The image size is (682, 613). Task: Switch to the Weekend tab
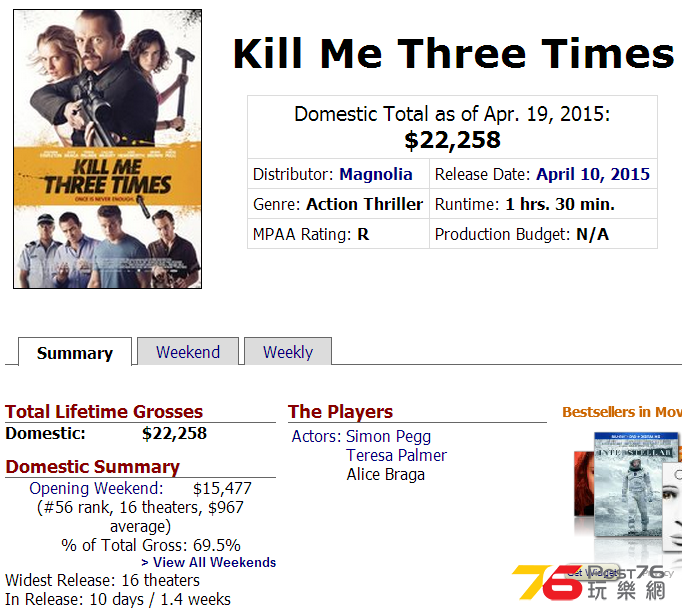click(188, 352)
